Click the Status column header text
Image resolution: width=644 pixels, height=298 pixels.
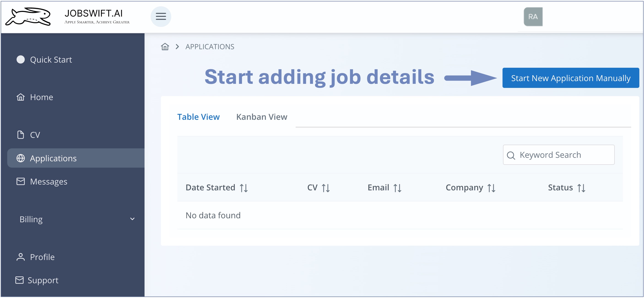click(x=560, y=187)
